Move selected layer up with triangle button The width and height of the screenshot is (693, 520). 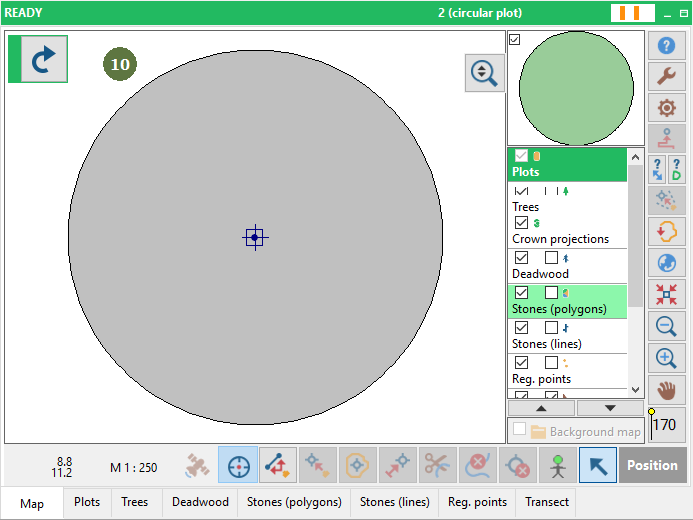tap(541, 408)
